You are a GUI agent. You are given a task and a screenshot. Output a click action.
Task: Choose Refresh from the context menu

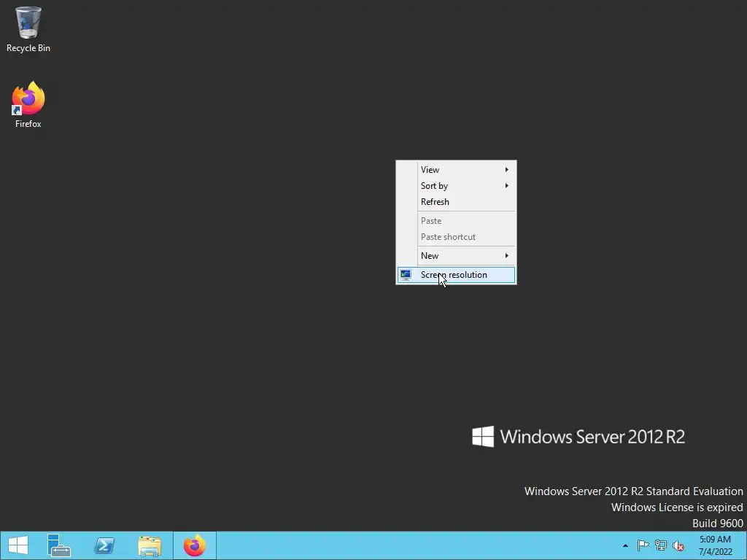(x=457, y=202)
